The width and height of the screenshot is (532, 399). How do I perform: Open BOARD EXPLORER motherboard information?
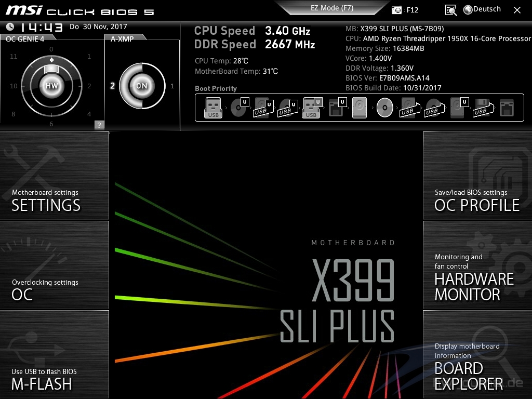tap(477, 354)
